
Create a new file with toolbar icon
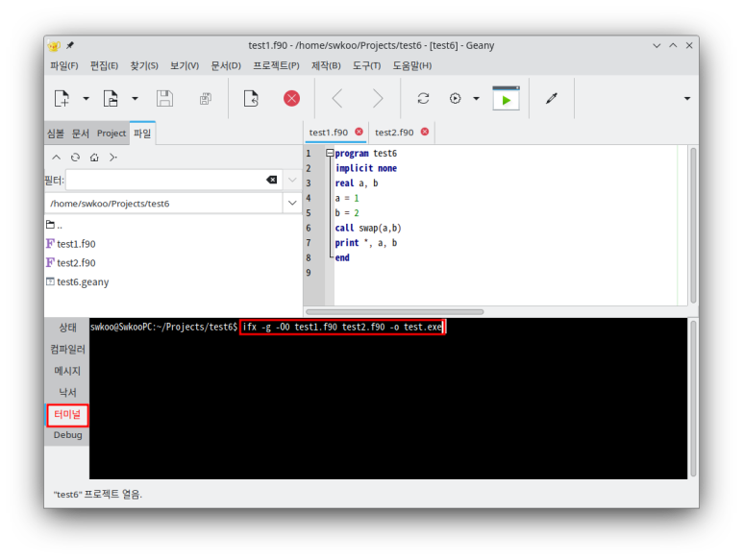[x=62, y=99]
